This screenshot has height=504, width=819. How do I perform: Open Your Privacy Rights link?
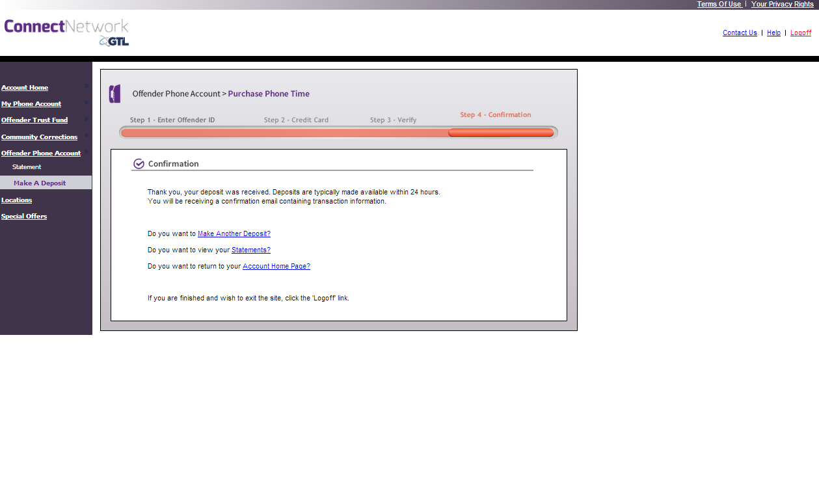[x=783, y=5]
